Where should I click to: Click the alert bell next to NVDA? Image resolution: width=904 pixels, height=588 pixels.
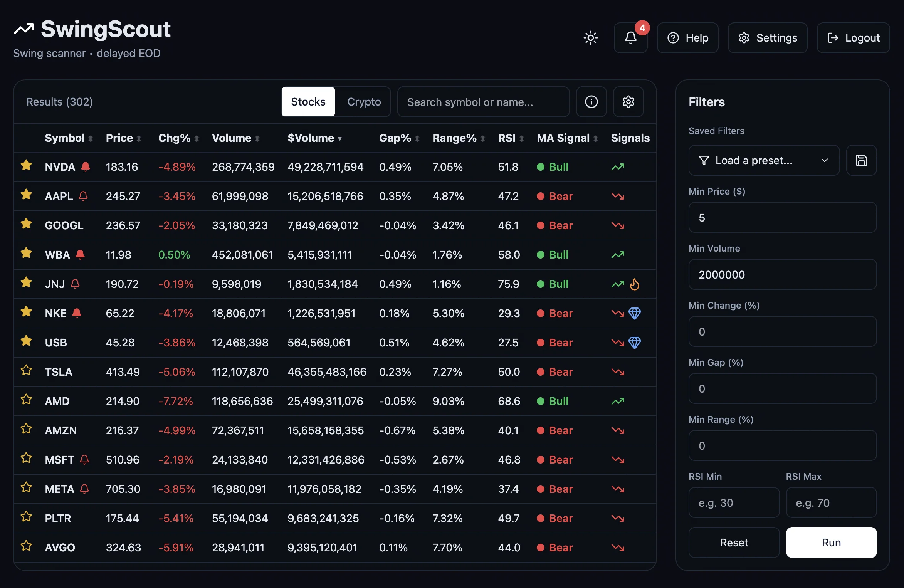[86, 166]
